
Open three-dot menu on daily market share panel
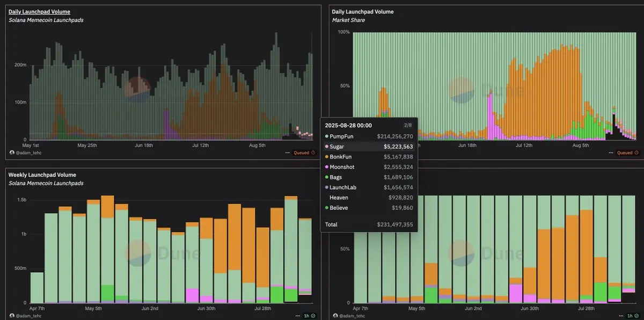[611, 152]
